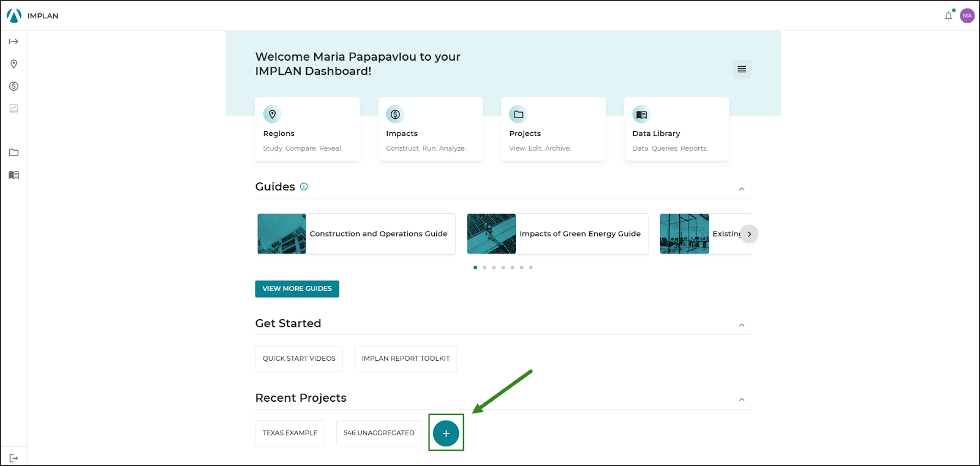Click the Get Started heading
Screen dimensions: 980x466
288,323
